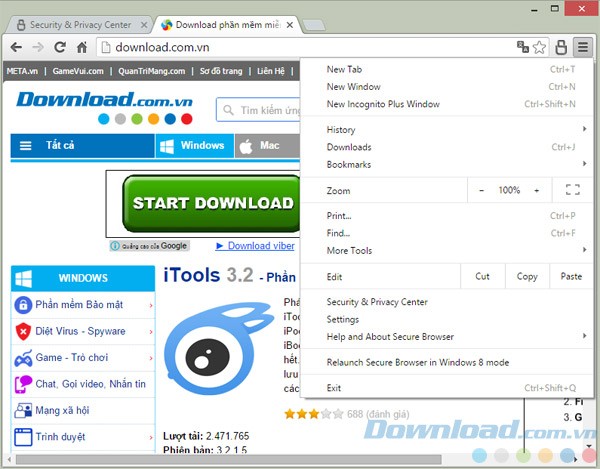Click the ad info icon near Google
600x469 pixels.
click(x=115, y=246)
